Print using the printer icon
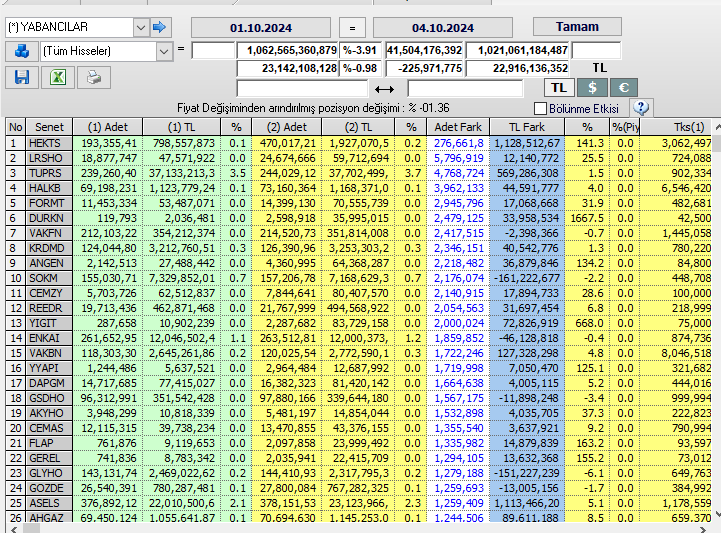The width and height of the screenshot is (721, 533). point(94,77)
